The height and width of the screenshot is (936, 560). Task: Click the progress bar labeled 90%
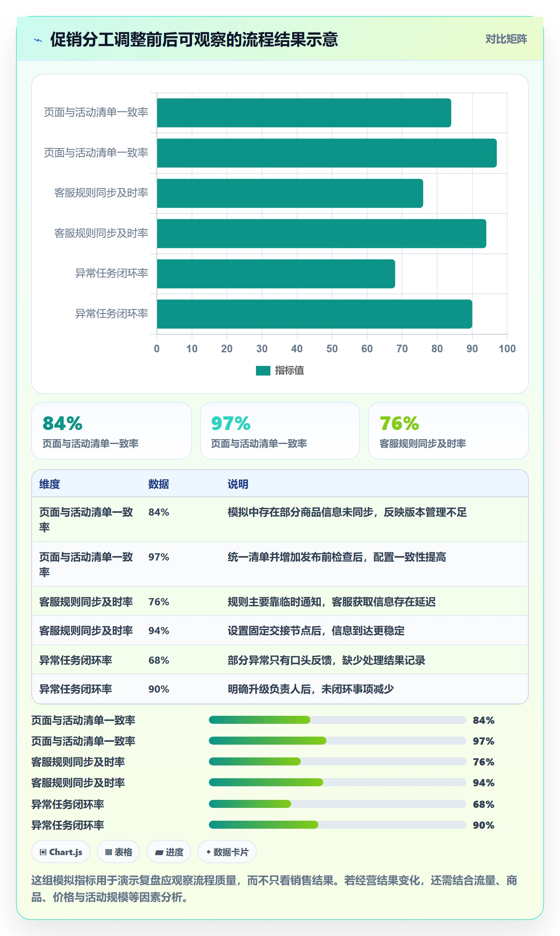point(338,825)
